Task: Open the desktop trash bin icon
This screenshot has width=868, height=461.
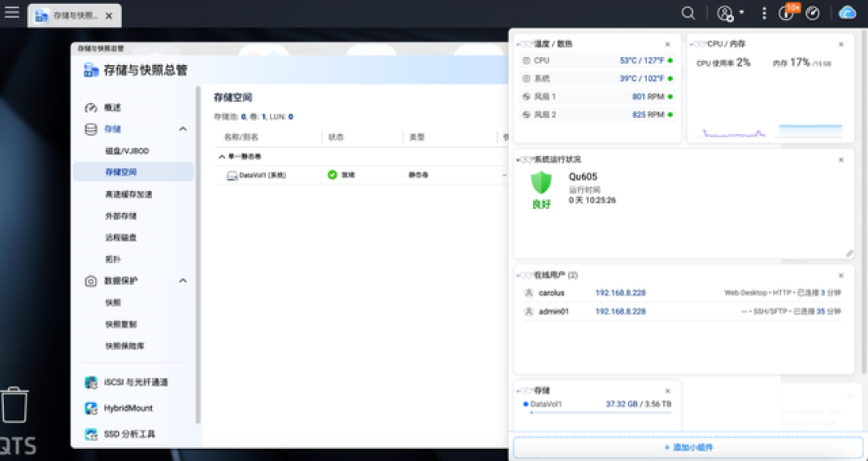Action: tap(14, 405)
